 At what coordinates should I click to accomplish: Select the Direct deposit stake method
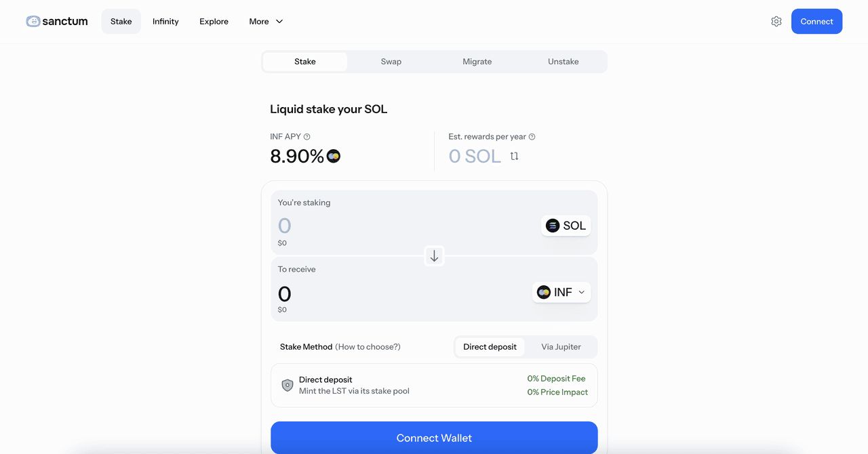[490, 347]
